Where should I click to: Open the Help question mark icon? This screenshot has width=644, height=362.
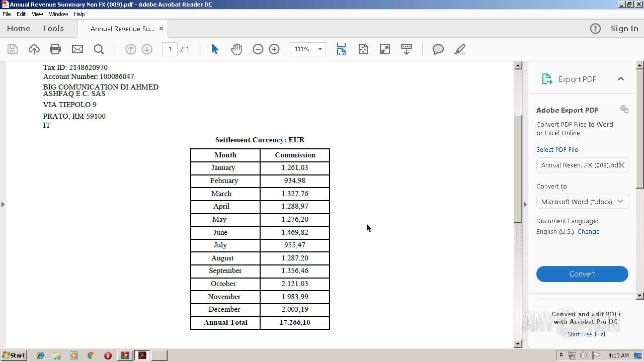(x=595, y=29)
